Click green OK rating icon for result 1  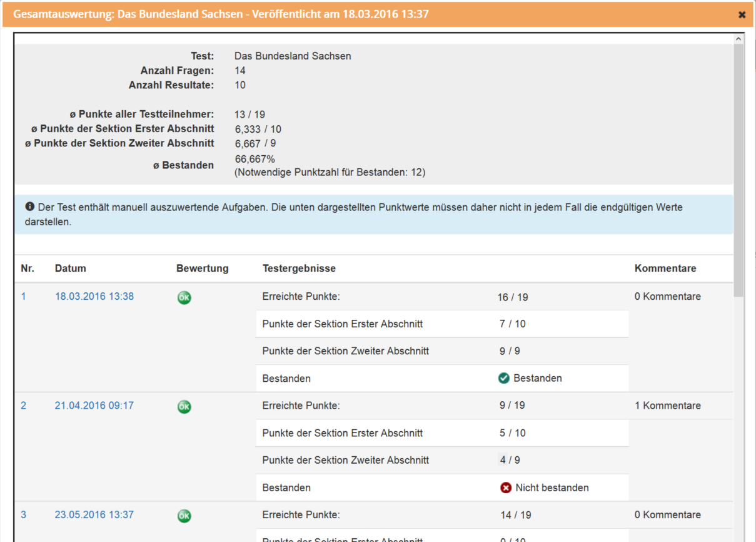(184, 298)
